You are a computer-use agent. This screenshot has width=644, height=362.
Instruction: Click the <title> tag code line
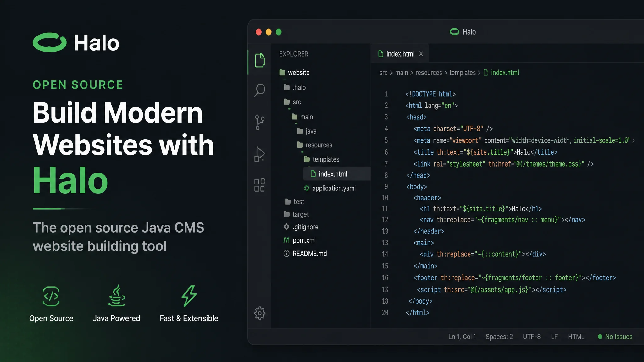(486, 152)
